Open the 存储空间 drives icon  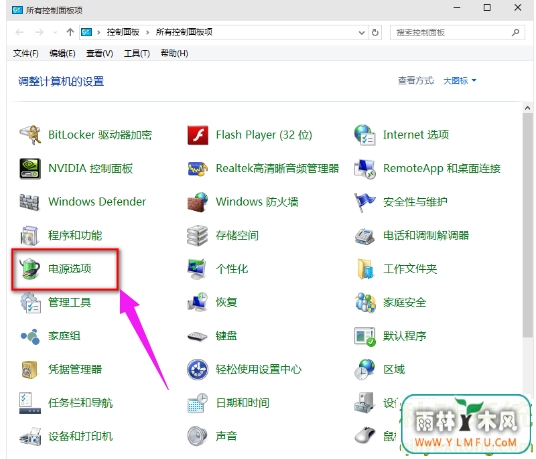click(x=198, y=235)
